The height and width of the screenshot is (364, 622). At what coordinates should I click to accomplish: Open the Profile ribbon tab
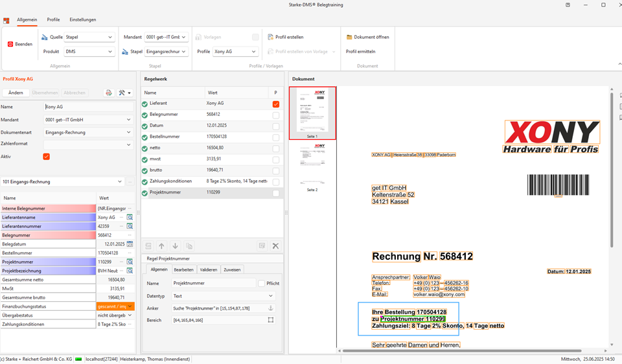[x=53, y=19]
